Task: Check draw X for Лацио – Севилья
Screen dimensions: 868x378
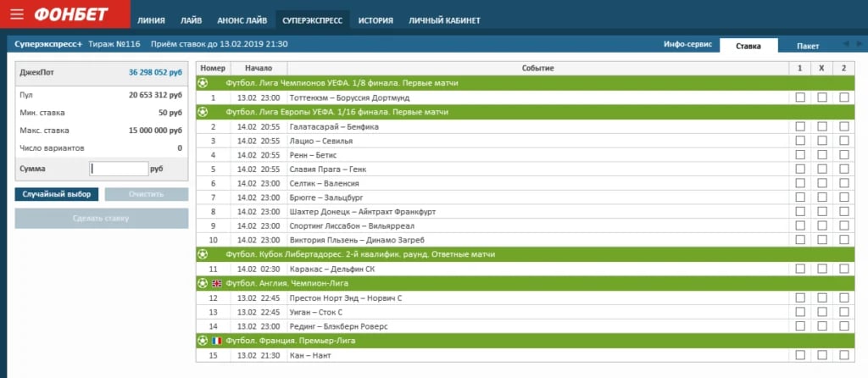Action: click(x=822, y=141)
